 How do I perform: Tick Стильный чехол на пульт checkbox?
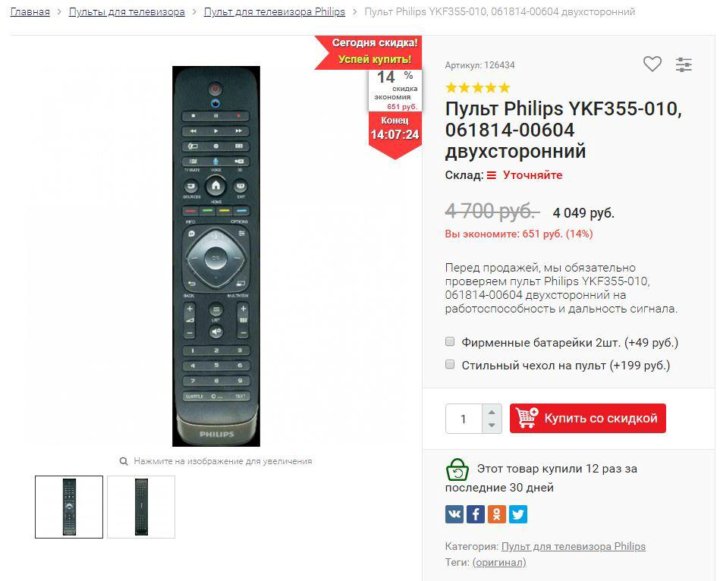pyautogui.click(x=450, y=364)
